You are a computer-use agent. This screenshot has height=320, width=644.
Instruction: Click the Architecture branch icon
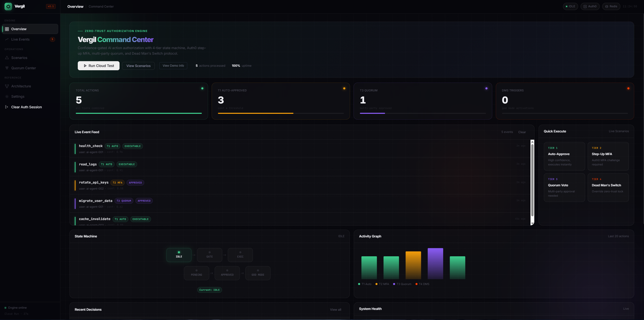[x=7, y=86]
